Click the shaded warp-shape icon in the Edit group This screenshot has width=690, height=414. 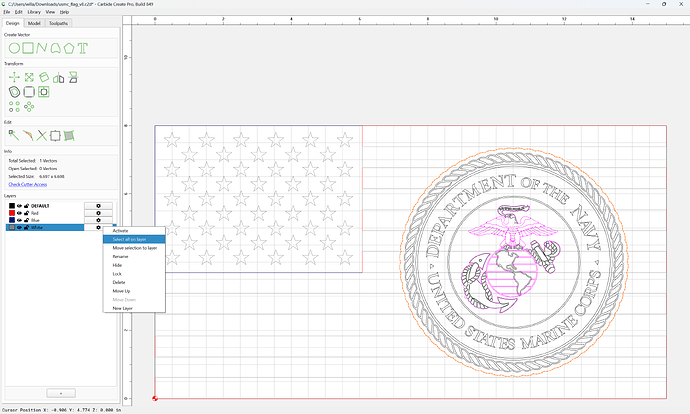pyautogui.click(x=69, y=136)
